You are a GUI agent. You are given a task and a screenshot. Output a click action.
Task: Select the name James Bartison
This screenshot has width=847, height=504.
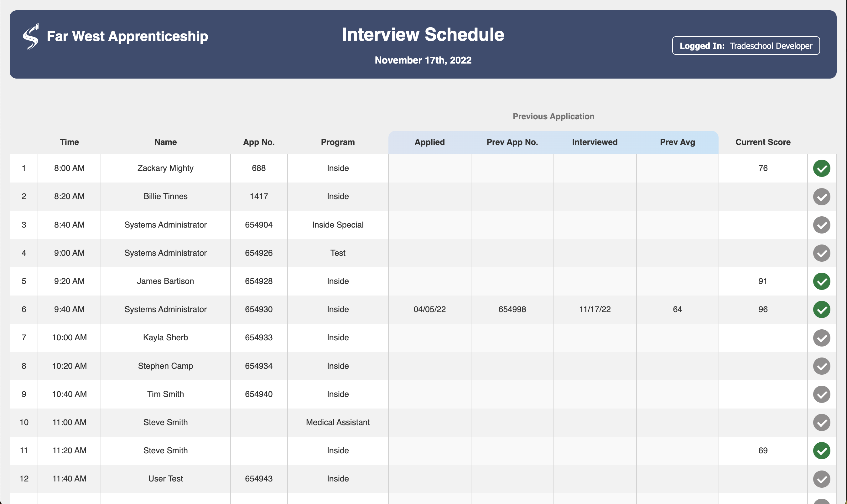[x=165, y=281]
